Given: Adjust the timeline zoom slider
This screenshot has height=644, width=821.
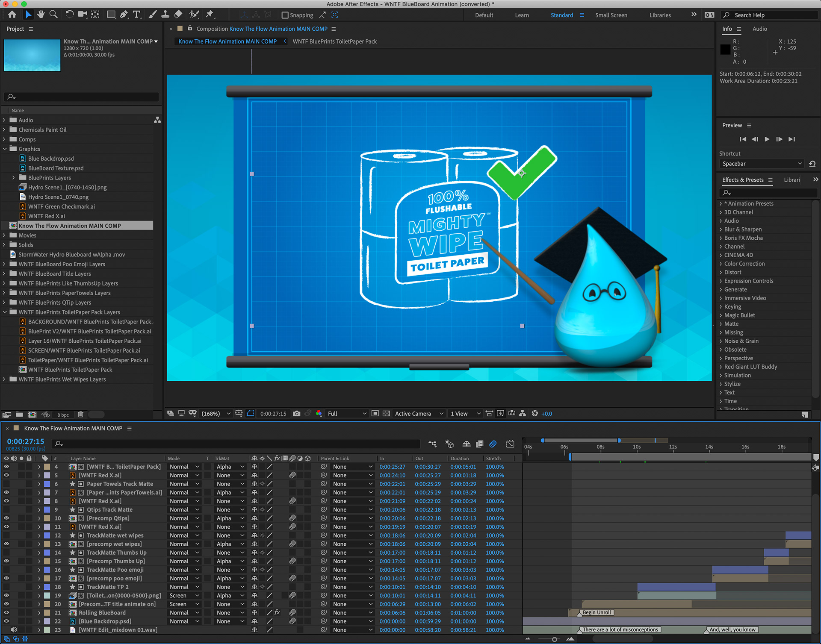Looking at the screenshot, I should point(554,639).
